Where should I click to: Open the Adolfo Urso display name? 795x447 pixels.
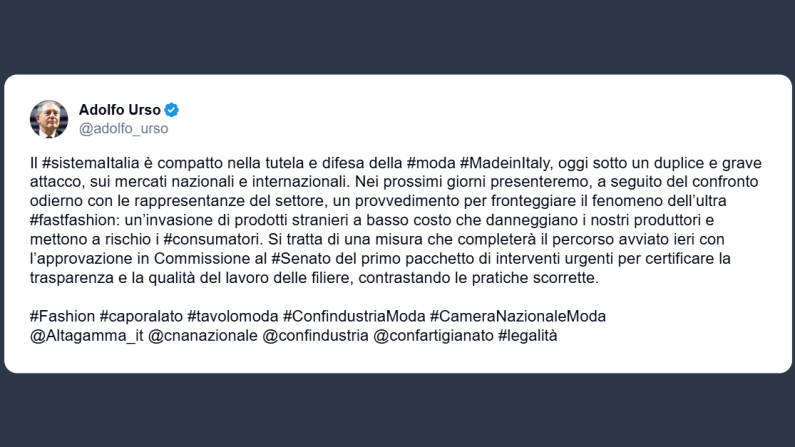pyautogui.click(x=119, y=110)
